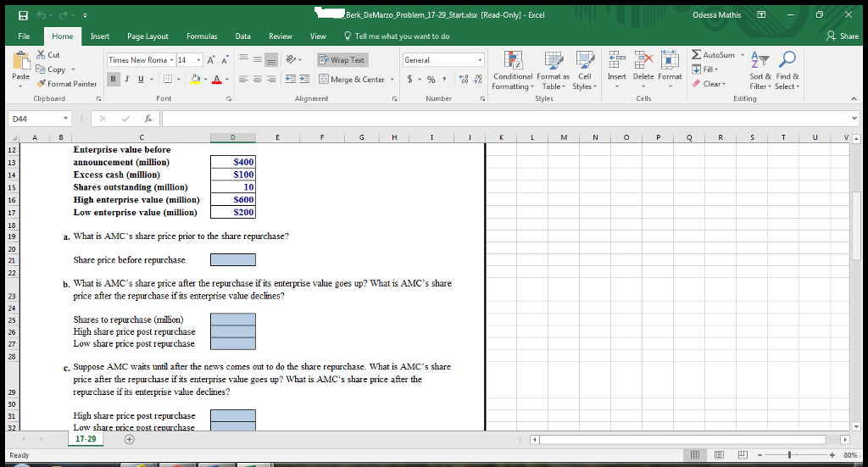Select the Share price before repurchase cell
This screenshot has height=467, width=868.
point(232,260)
